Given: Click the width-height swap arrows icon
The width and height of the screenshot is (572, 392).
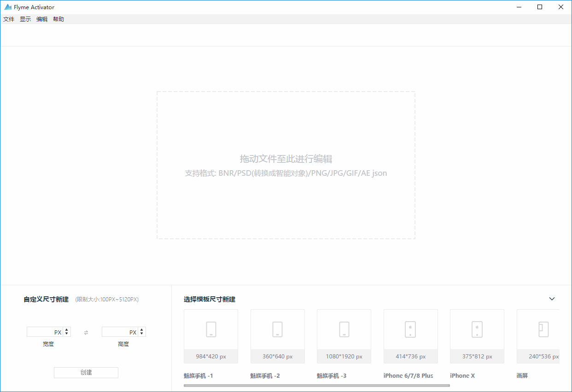Looking at the screenshot, I should pos(86,332).
